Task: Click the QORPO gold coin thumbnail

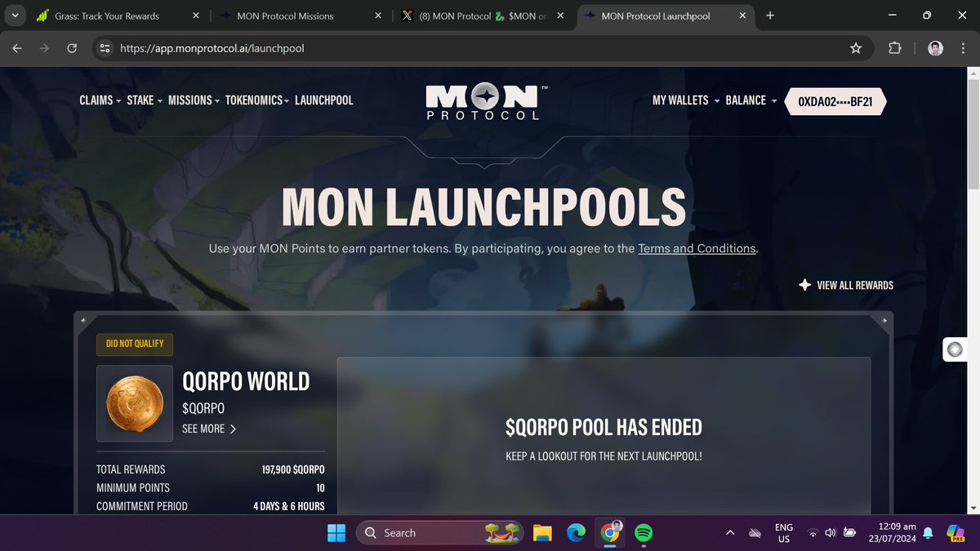Action: click(x=135, y=403)
